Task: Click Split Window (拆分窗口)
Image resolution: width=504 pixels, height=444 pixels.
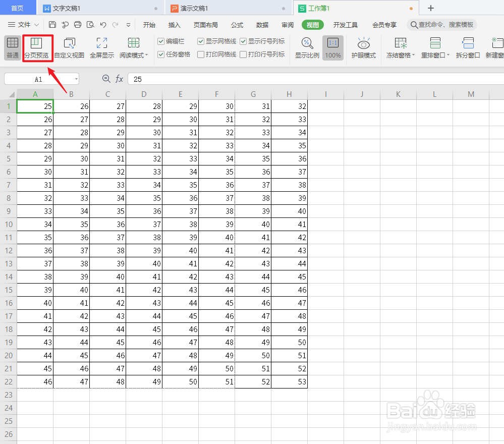Action: 468,47
